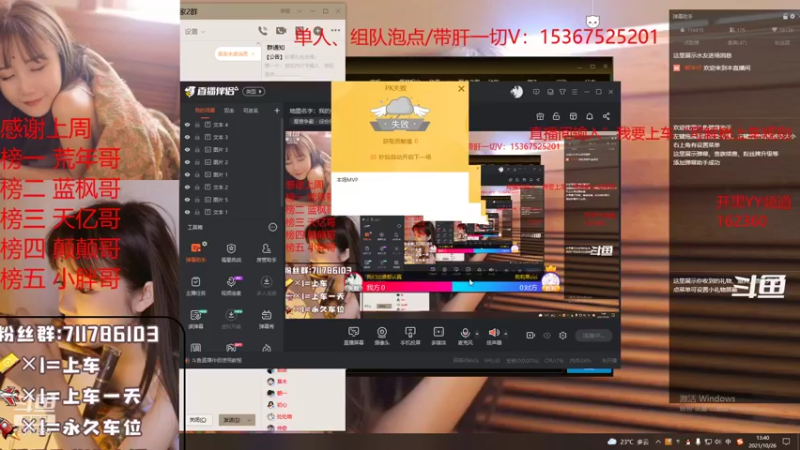This screenshot has width=800, height=450.
Task: Click the bell notification icon in companion window
Action: point(589,116)
